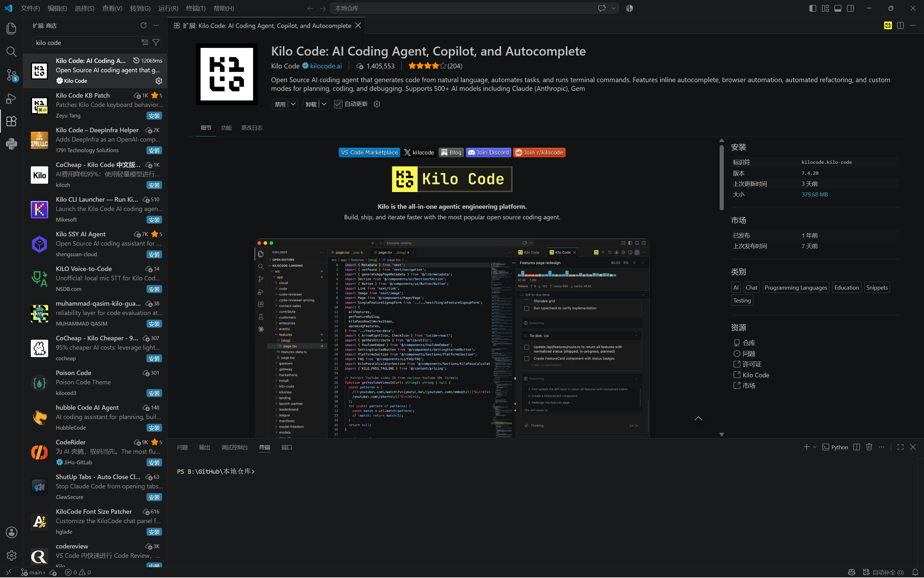Screen dimensions: 924x578
Task: Click the main+ branch in the status bar
Action: point(33,572)
